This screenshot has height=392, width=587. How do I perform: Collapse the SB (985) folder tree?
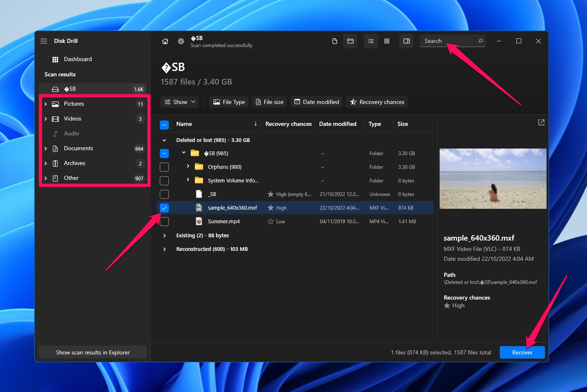(184, 153)
